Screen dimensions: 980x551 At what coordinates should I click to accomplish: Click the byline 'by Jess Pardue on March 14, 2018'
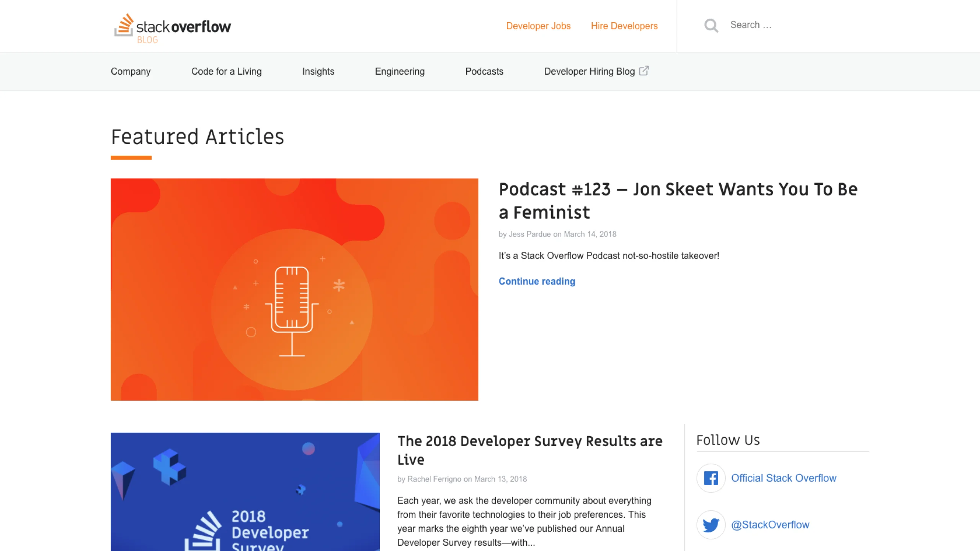click(557, 234)
